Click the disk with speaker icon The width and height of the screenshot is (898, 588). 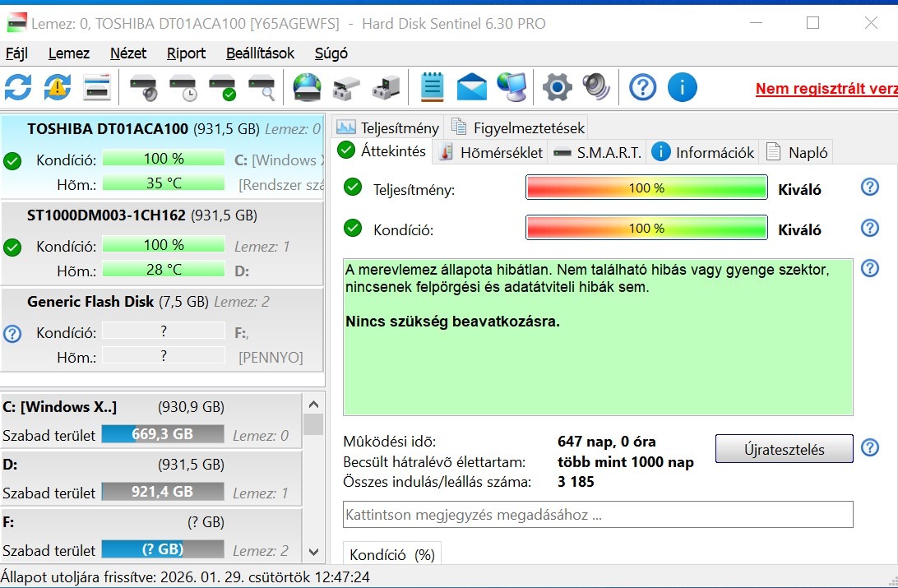[143, 88]
